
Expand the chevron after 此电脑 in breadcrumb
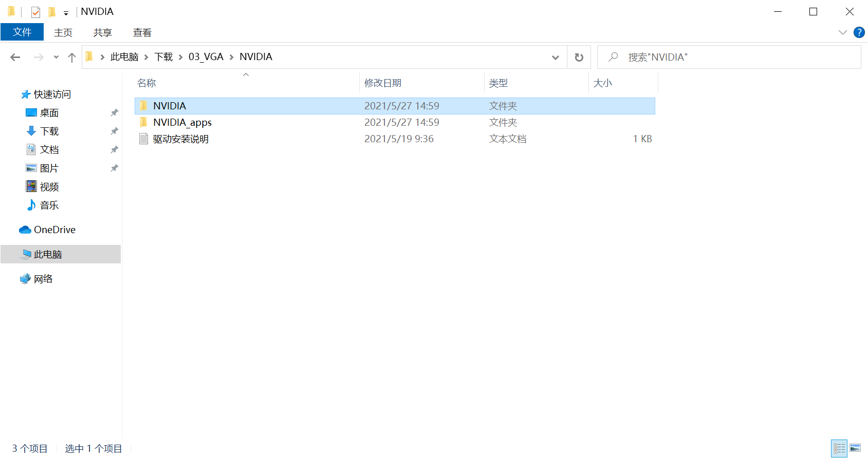[146, 57]
